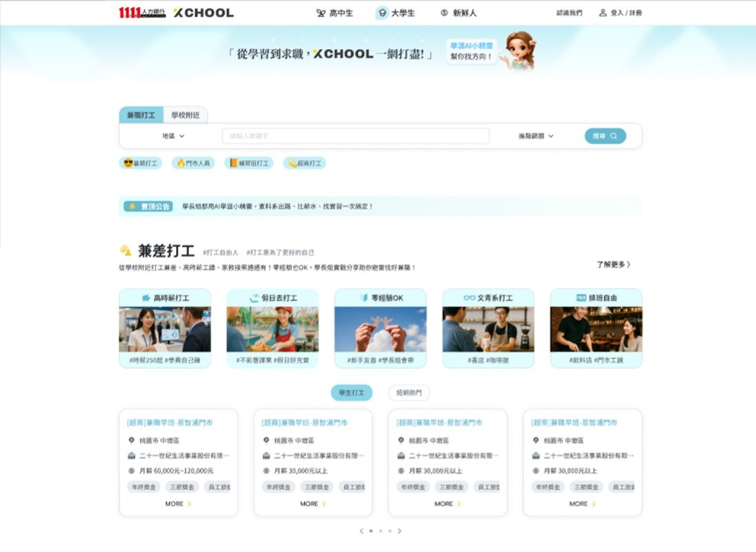Click the 1111人力銀行 logo
756x552 pixels.
142,12
